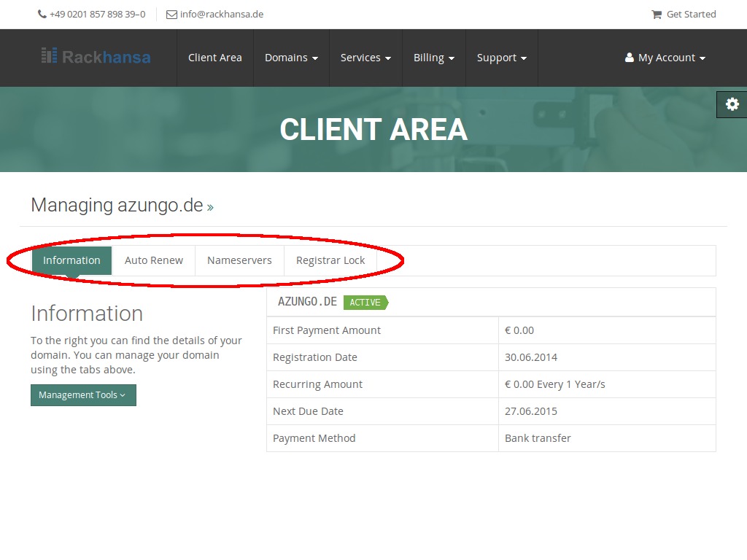Click the phone icon in top bar
747x560 pixels.
(x=42, y=15)
